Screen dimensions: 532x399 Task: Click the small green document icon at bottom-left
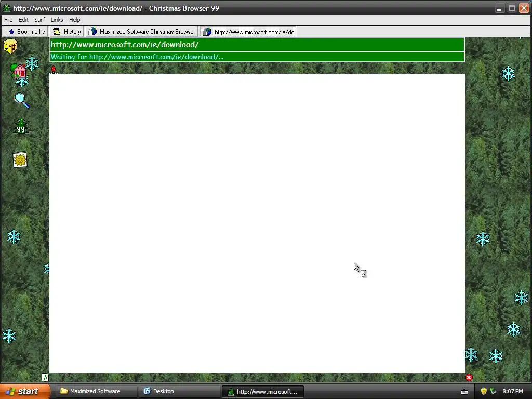click(x=45, y=377)
